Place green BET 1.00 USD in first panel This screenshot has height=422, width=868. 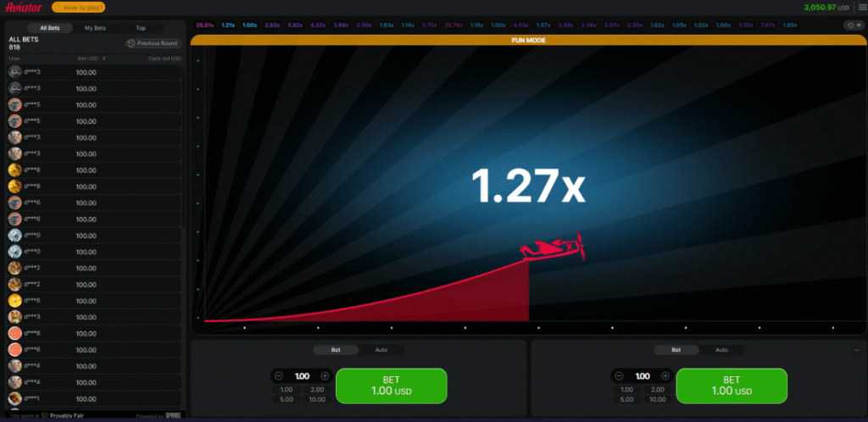392,386
